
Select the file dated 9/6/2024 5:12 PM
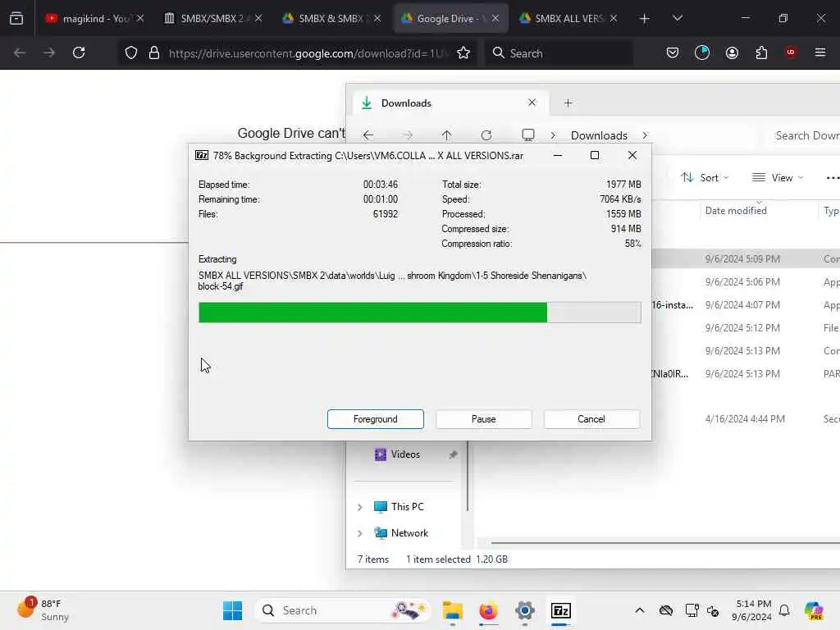click(746, 328)
